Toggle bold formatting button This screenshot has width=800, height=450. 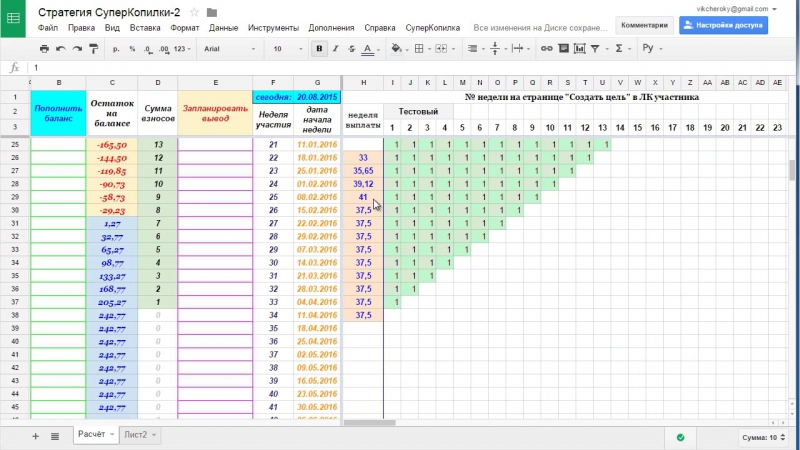319,48
